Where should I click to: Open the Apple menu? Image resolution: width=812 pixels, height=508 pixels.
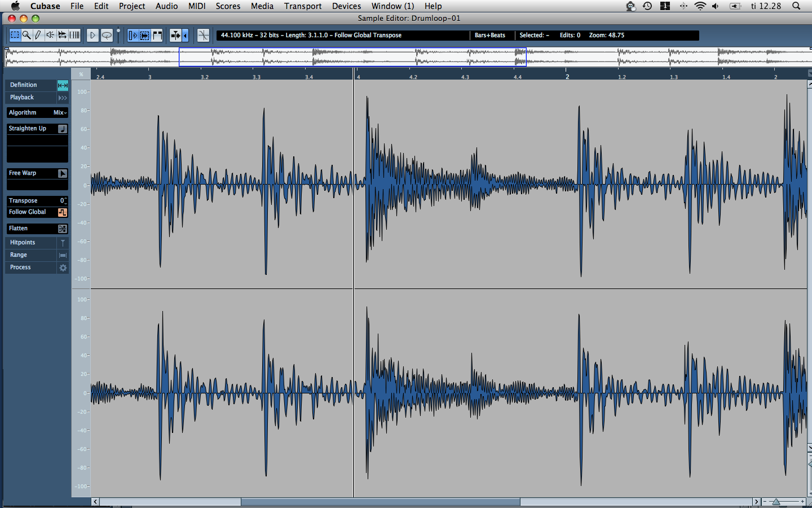tap(16, 6)
